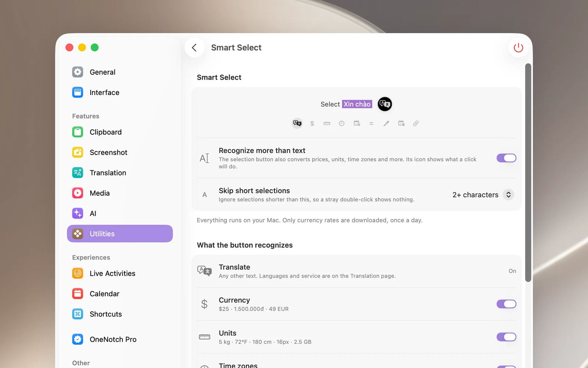Screen dimensions: 588x368
Task: Select the eyedropper color preview icon
Action: coord(386,123)
